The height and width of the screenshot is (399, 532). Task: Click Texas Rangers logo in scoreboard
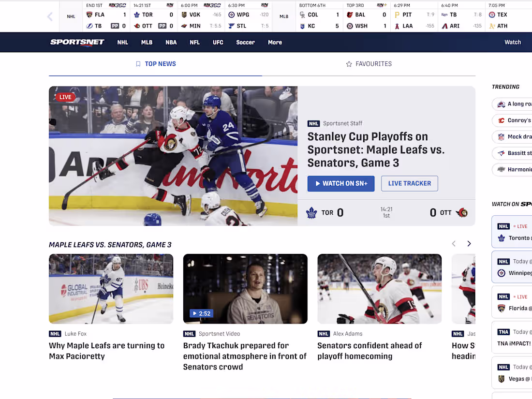click(492, 15)
